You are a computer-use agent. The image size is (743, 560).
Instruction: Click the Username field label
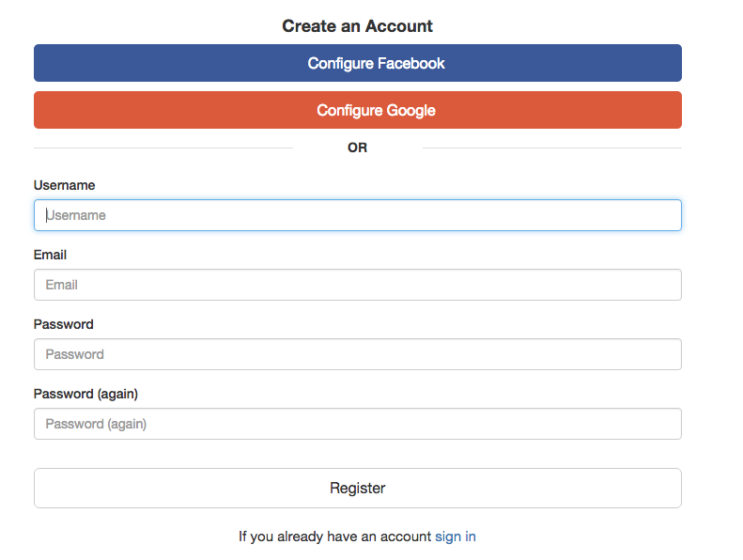coord(65,185)
